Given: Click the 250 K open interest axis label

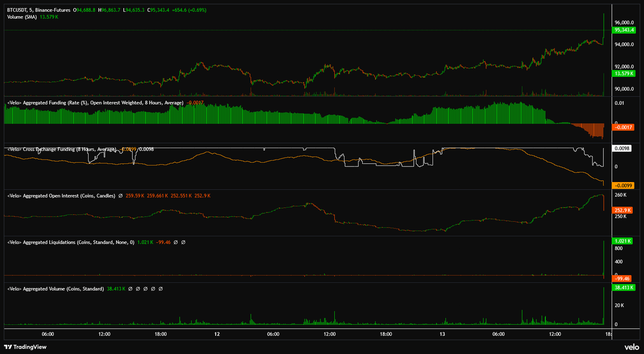Looking at the screenshot, I should pyautogui.click(x=621, y=216).
